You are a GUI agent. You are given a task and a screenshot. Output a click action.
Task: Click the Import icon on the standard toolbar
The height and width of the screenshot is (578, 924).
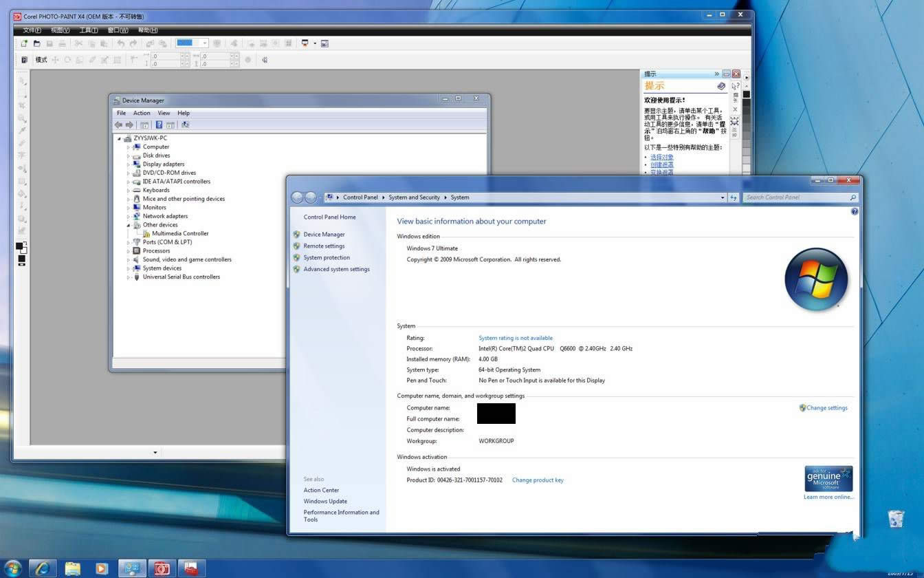pyautogui.click(x=150, y=43)
